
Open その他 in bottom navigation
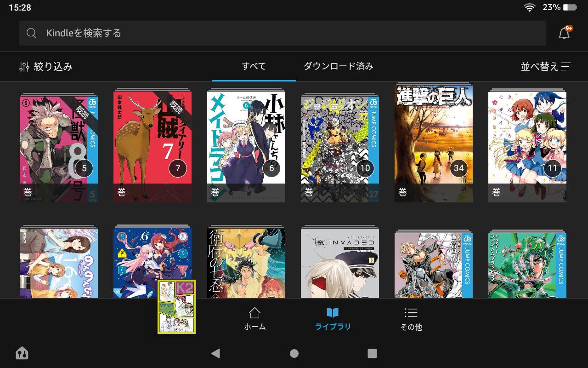(x=411, y=319)
